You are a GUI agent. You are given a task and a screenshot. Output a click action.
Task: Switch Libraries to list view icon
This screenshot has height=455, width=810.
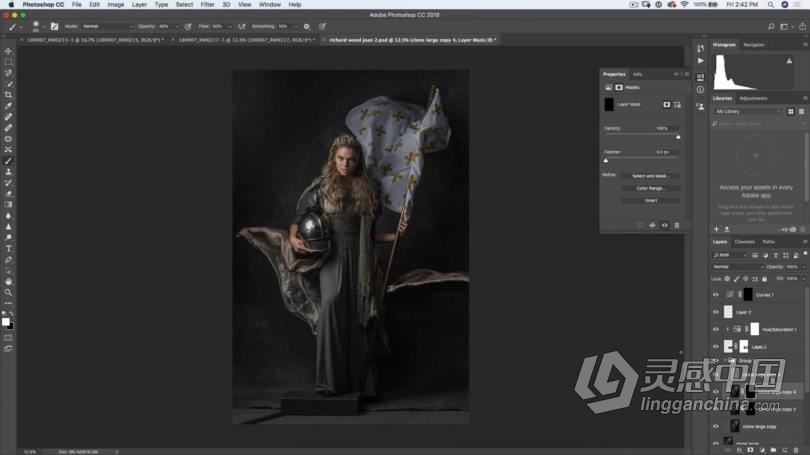(x=801, y=112)
